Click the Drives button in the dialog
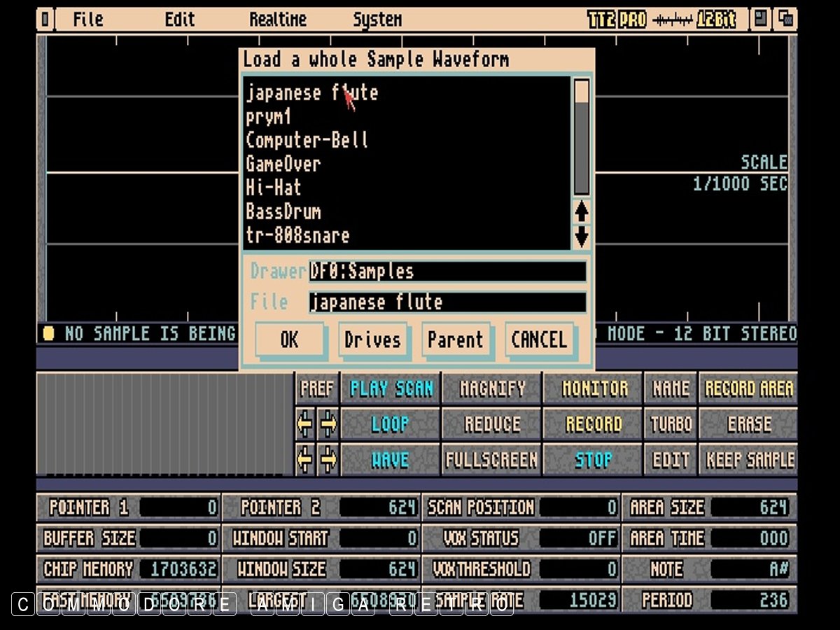The image size is (840, 630). [x=372, y=340]
